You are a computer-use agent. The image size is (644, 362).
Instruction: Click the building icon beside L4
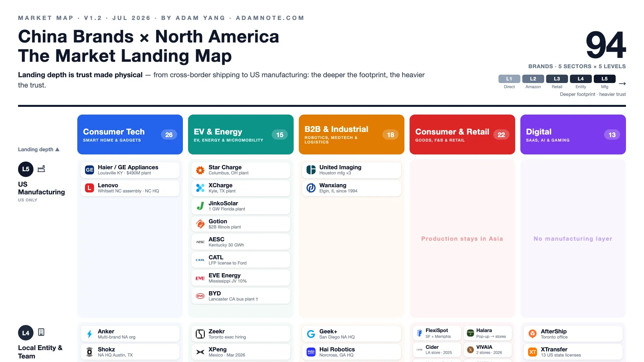41,332
